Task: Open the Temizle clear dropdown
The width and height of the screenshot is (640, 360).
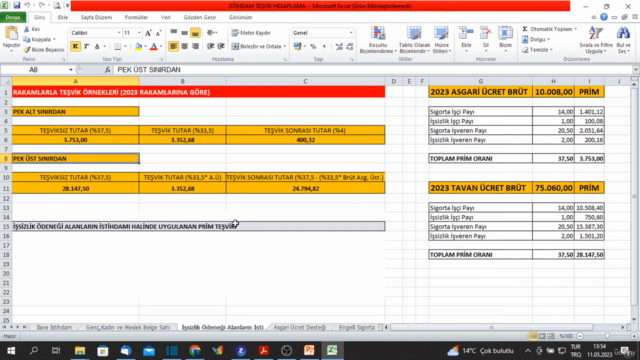Action: [537, 49]
